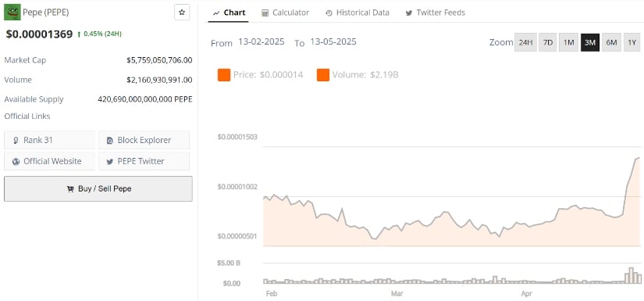The height and width of the screenshot is (301, 644).
Task: Open the From date picker 13-02-2025
Action: click(262, 42)
